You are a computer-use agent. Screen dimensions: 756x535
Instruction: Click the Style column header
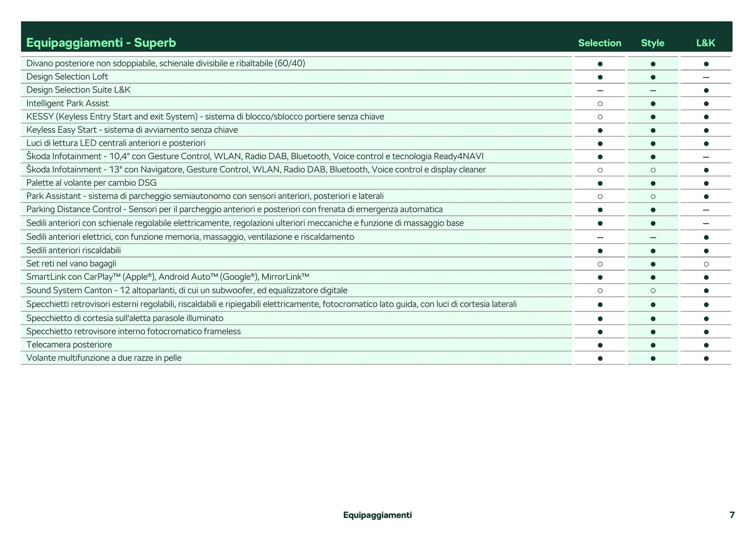click(652, 43)
